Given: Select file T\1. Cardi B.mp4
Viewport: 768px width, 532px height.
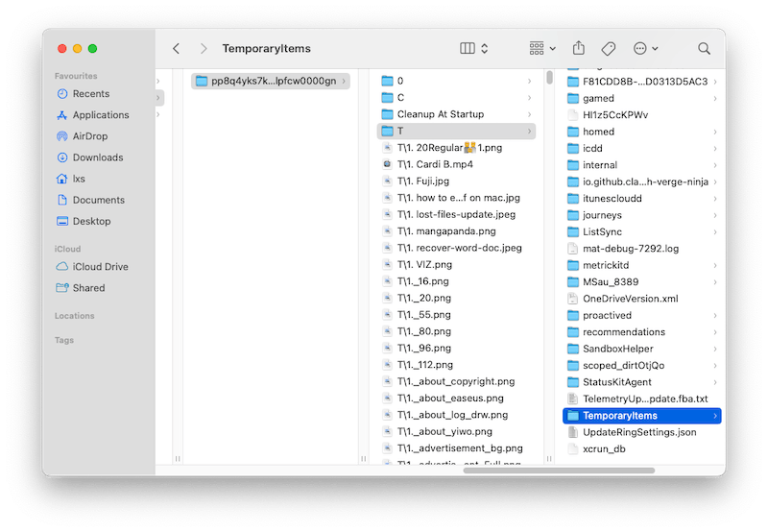Looking at the screenshot, I should point(457,164).
